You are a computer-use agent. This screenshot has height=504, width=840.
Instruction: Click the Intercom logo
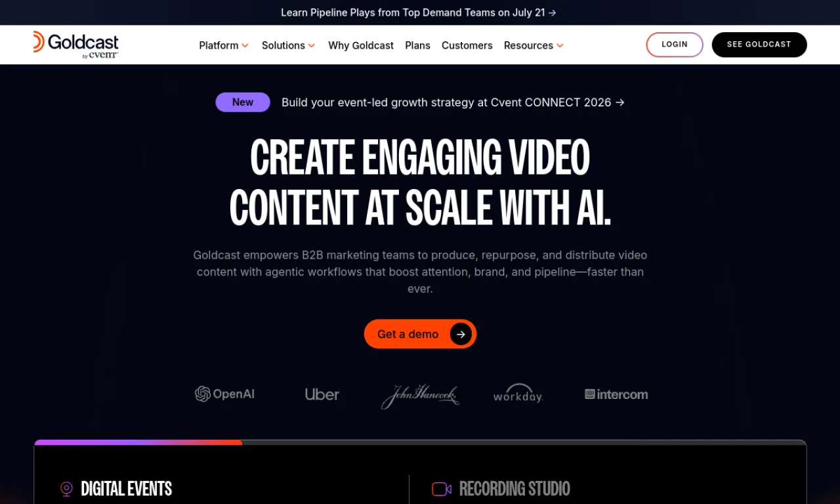pyautogui.click(x=616, y=394)
